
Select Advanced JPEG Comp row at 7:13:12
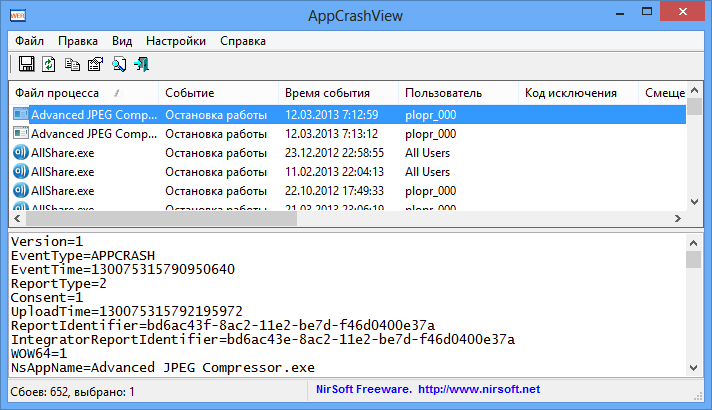click(347, 133)
